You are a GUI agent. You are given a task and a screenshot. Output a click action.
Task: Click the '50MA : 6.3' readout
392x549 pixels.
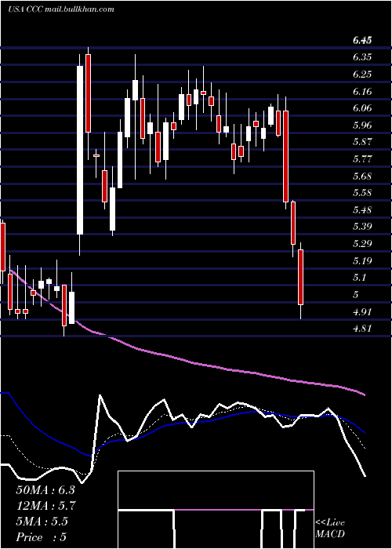click(x=45, y=490)
